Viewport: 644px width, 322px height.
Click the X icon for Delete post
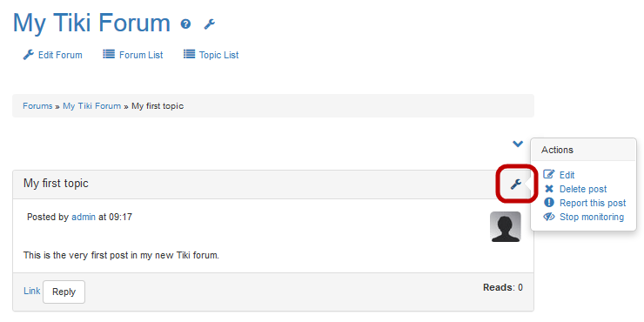(549, 189)
